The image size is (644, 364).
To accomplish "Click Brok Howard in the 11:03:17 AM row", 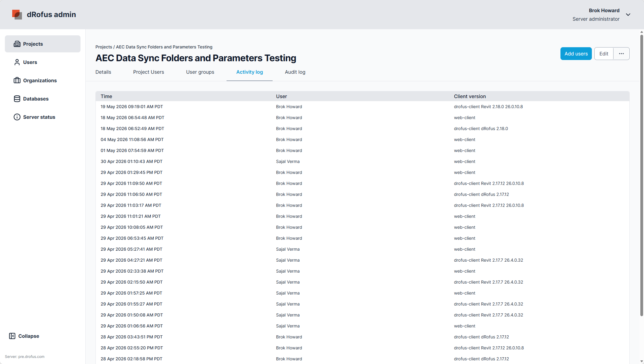I will pos(289,205).
